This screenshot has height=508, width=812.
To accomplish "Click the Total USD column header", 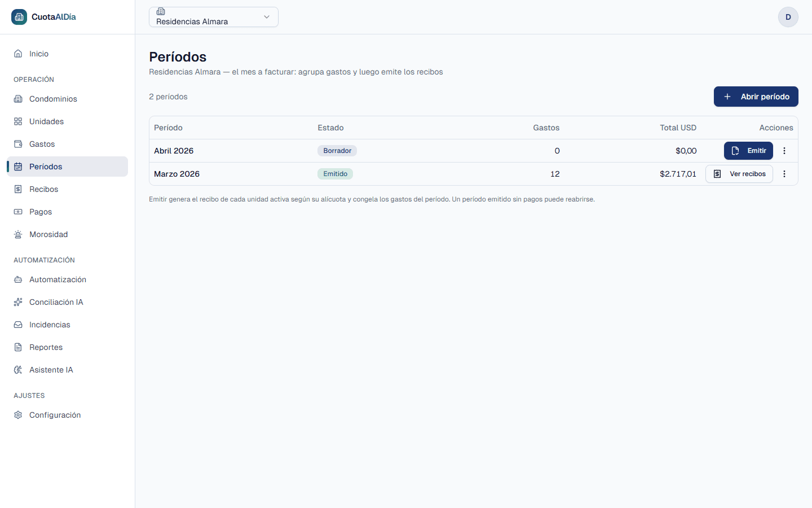I will pyautogui.click(x=678, y=128).
